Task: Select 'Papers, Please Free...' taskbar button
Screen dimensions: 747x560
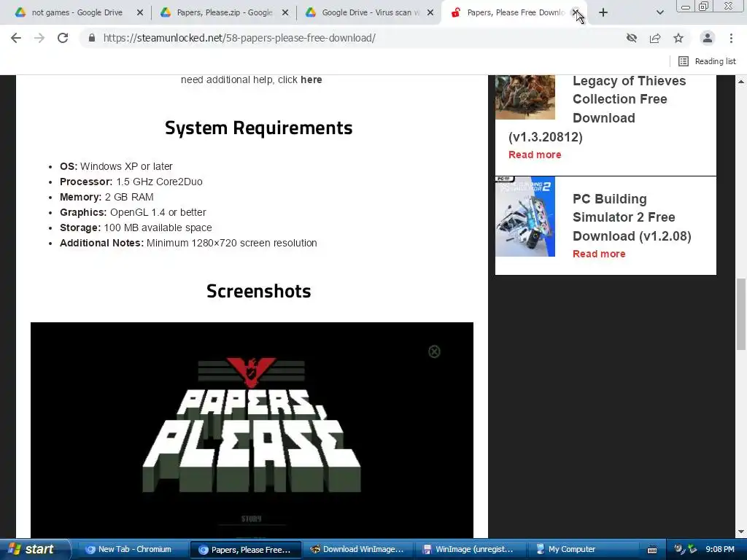Action: [x=245, y=550]
